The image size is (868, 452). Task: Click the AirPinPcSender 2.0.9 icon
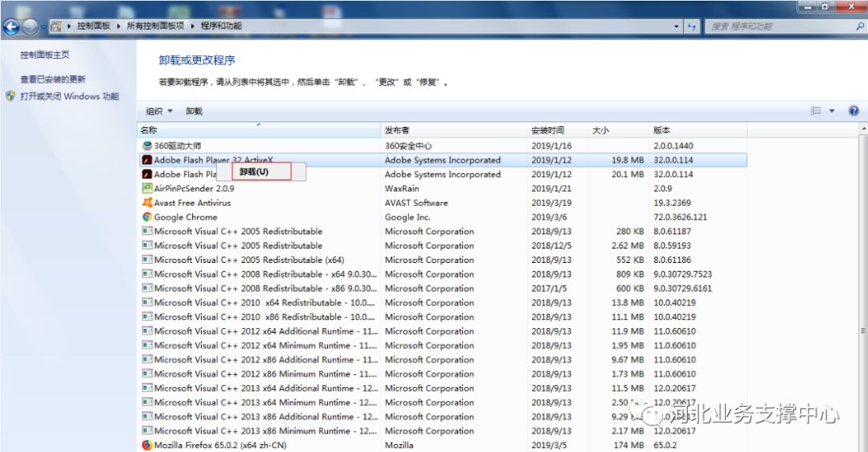click(x=147, y=188)
